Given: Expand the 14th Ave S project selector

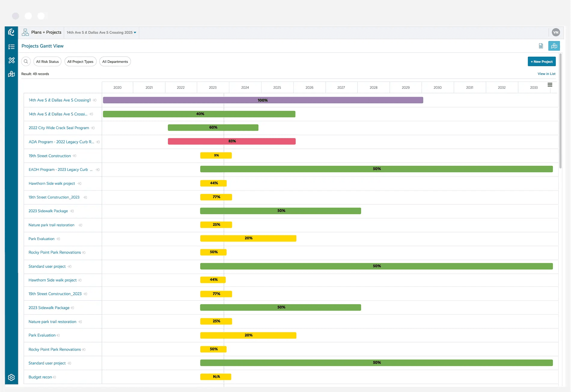Looking at the screenshot, I should point(101,32).
